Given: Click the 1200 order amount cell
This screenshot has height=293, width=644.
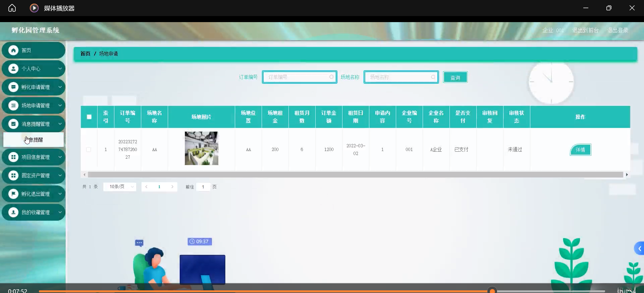Looking at the screenshot, I should [x=329, y=150].
